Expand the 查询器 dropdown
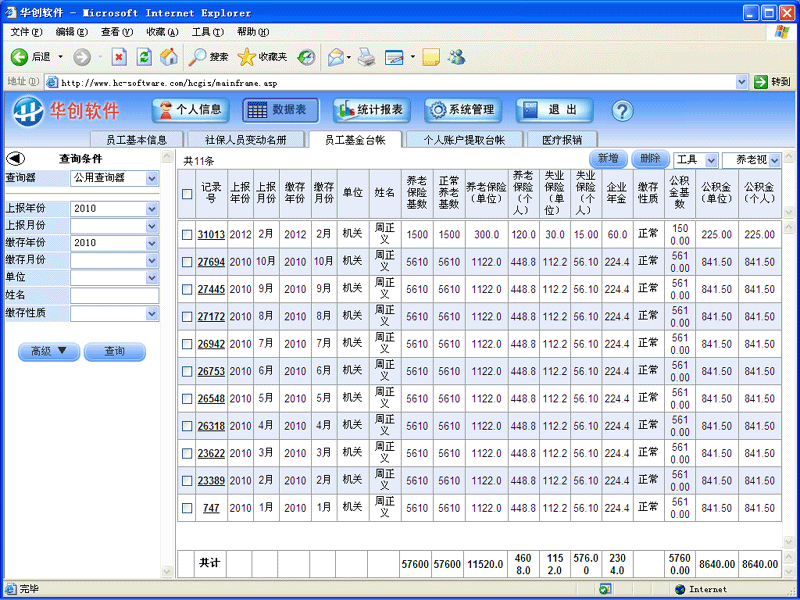The width and height of the screenshot is (800, 600). coord(152,178)
